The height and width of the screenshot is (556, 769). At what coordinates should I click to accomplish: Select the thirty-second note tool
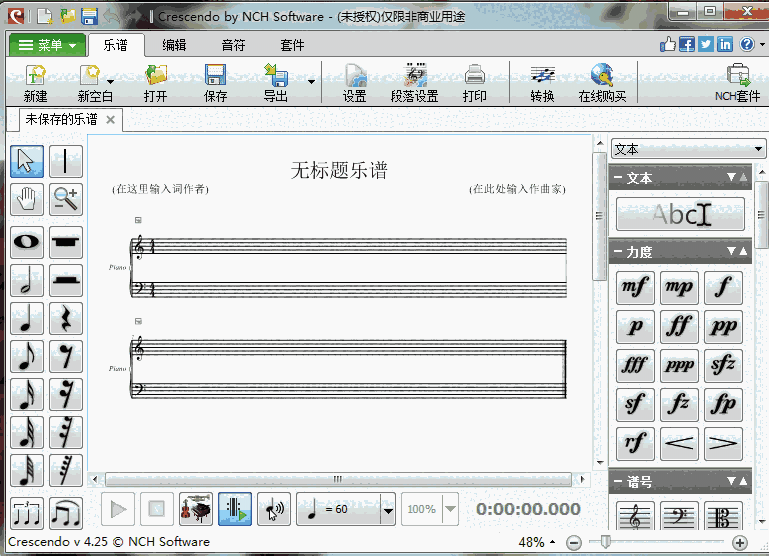(x=27, y=432)
